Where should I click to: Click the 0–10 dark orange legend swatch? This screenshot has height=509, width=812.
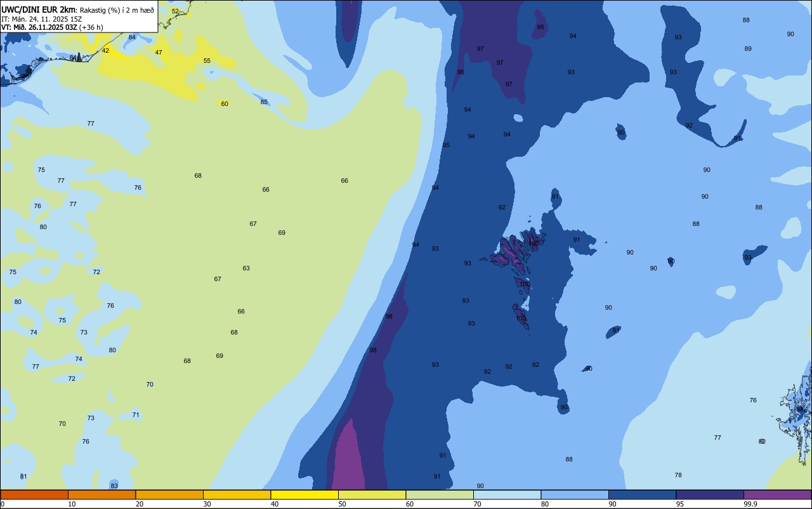point(34,494)
